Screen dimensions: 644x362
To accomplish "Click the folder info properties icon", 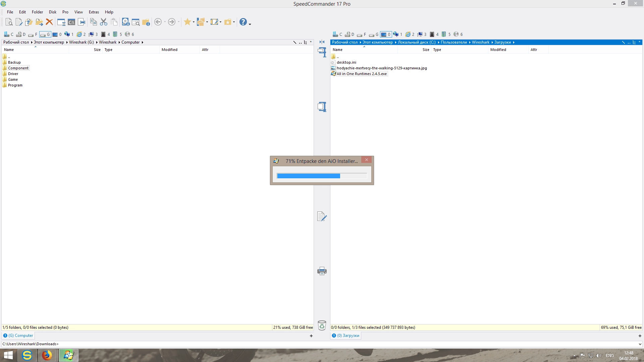I will 146,22.
